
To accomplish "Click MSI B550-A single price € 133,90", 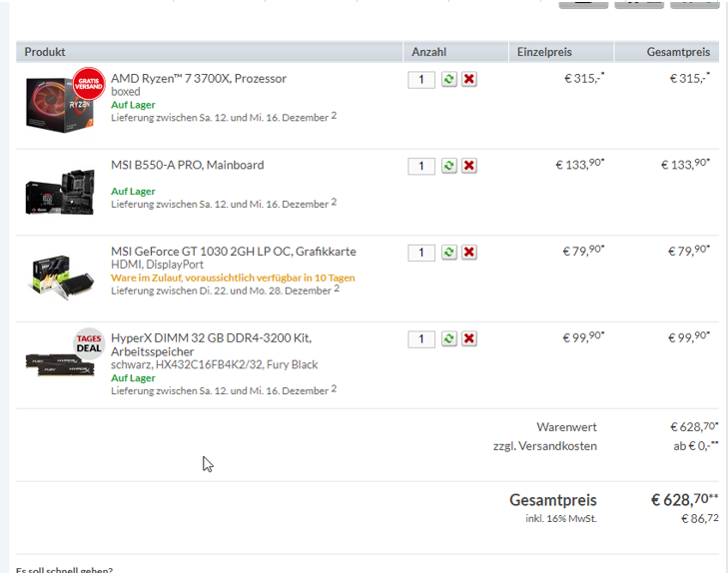I will 580,165.
